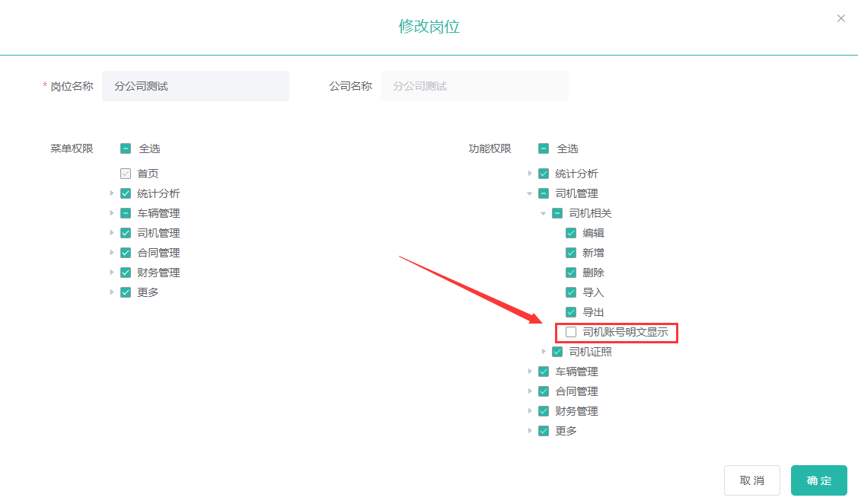Click the 确定 button
The image size is (858, 504).
tap(818, 480)
